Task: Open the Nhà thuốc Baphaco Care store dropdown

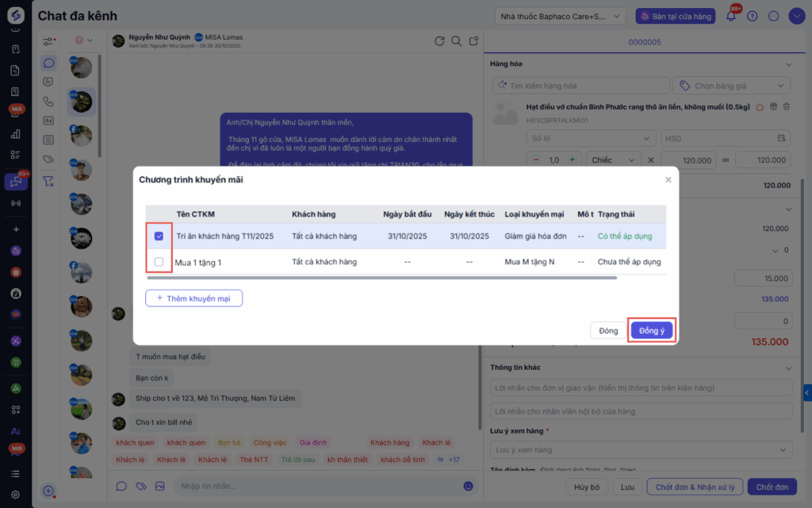Action: click(561, 17)
